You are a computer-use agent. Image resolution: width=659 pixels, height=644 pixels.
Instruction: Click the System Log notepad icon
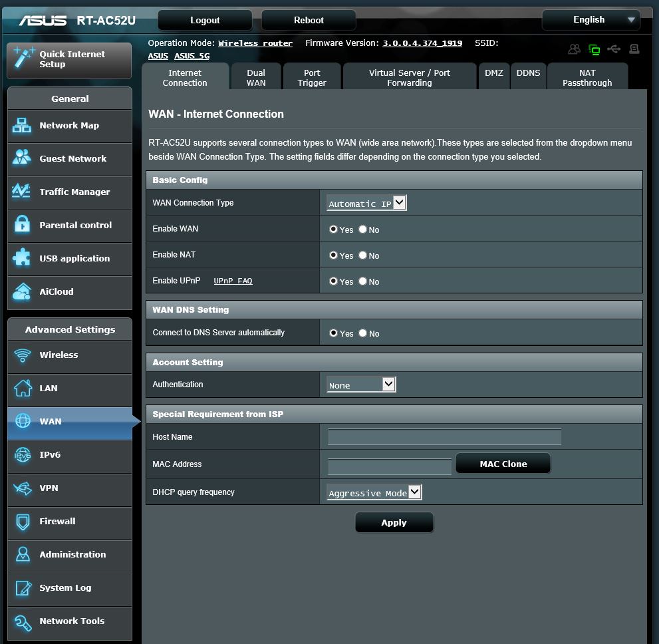coord(23,587)
